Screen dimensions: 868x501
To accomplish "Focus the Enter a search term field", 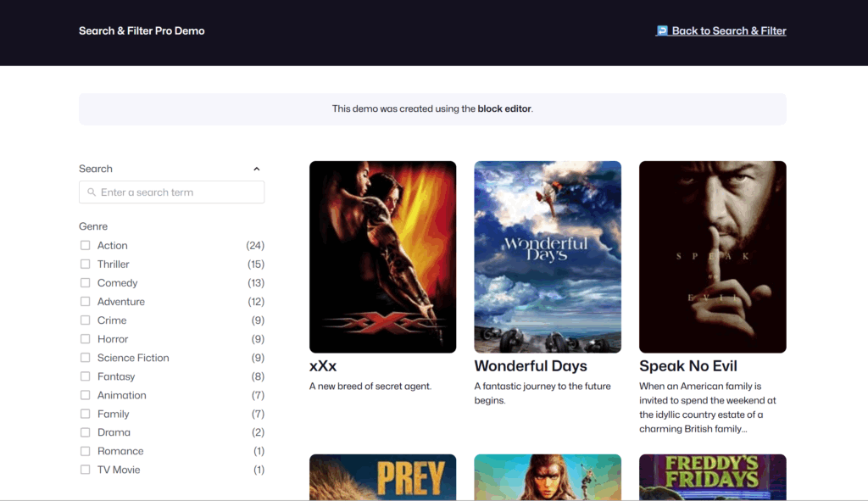I will click(171, 192).
